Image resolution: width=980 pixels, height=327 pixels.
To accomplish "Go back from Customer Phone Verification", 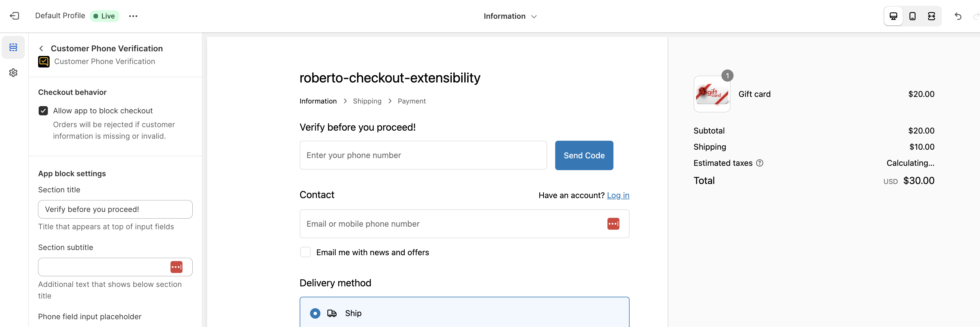I will (42, 48).
